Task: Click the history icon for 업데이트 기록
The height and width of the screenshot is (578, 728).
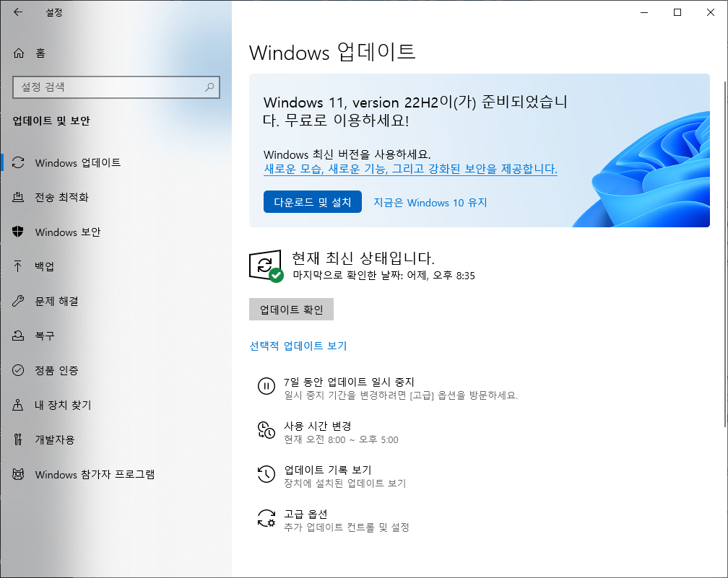Action: 266,474
